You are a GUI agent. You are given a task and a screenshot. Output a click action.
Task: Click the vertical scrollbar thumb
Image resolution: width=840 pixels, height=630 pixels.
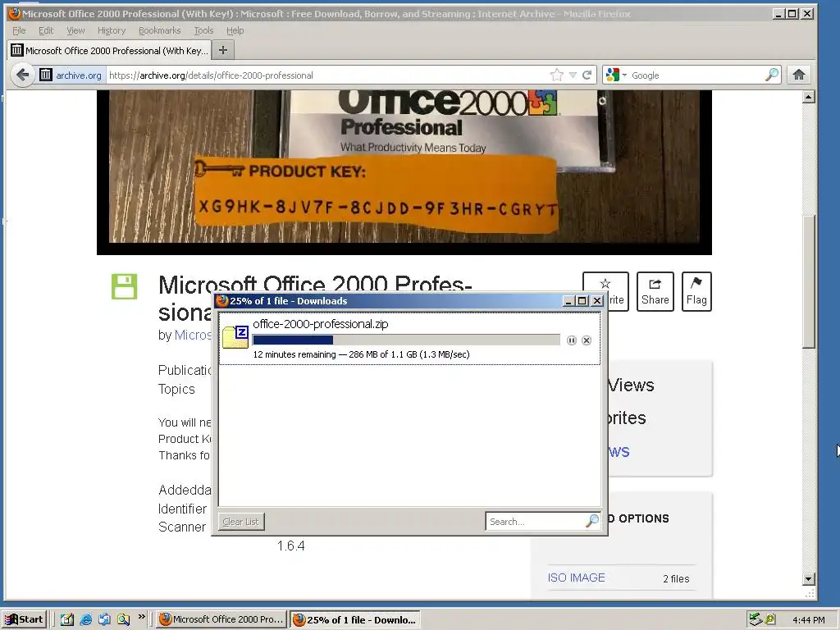809,282
